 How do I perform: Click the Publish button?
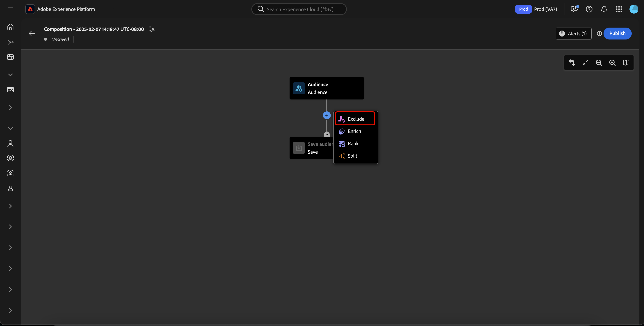click(x=617, y=34)
